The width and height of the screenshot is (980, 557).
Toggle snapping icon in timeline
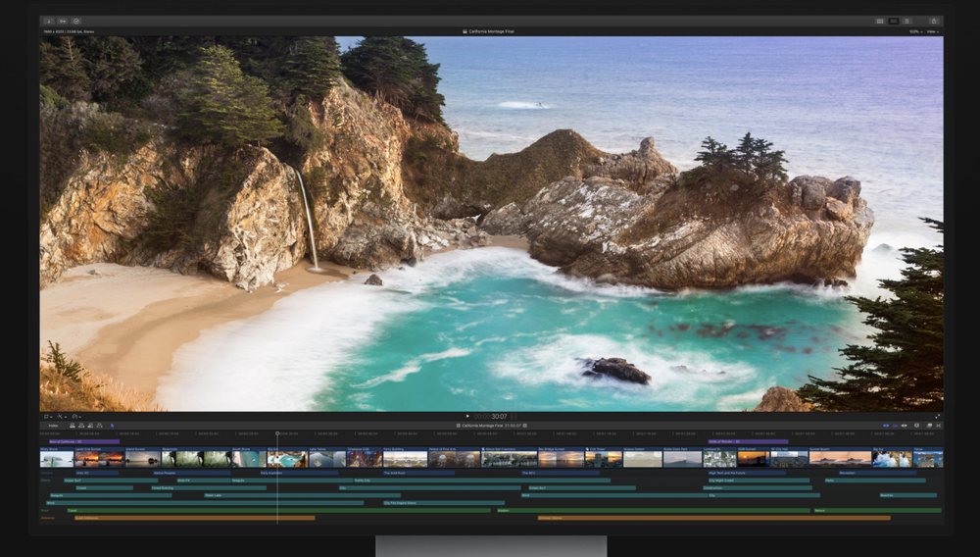click(916, 425)
